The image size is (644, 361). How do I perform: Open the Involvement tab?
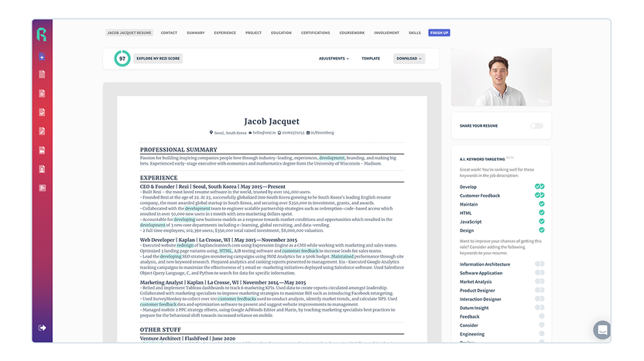coord(386,32)
